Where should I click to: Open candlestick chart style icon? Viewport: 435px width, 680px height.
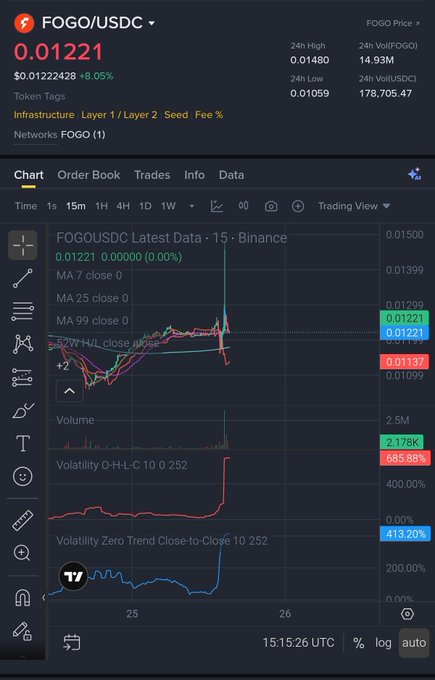tap(243, 206)
